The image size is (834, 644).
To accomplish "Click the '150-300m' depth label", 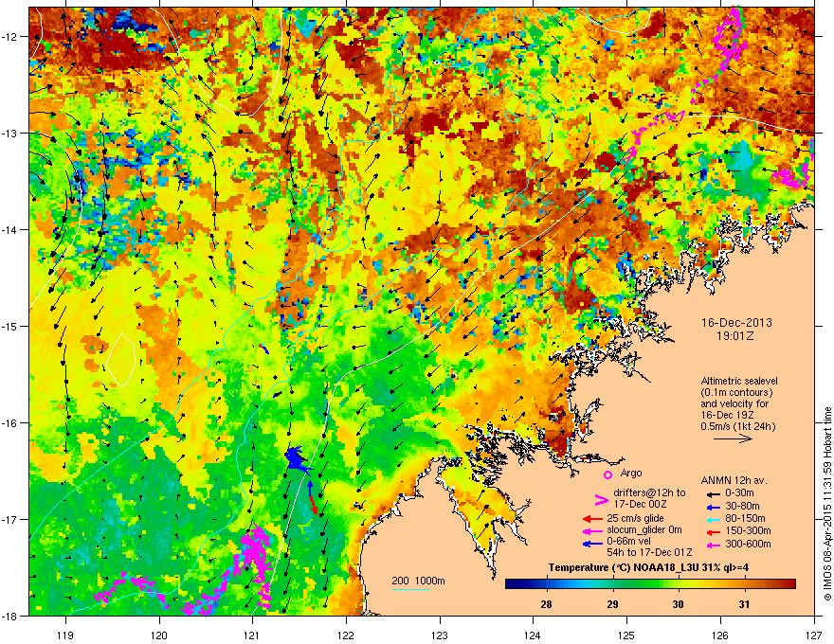I will (748, 530).
